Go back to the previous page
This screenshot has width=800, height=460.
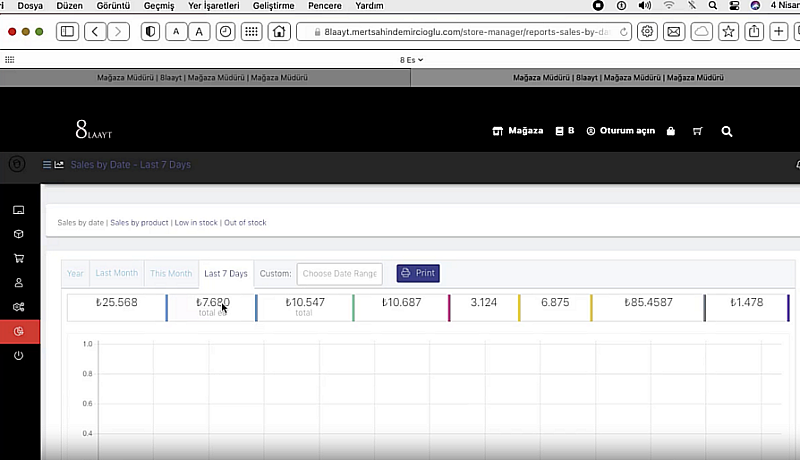pyautogui.click(x=95, y=32)
